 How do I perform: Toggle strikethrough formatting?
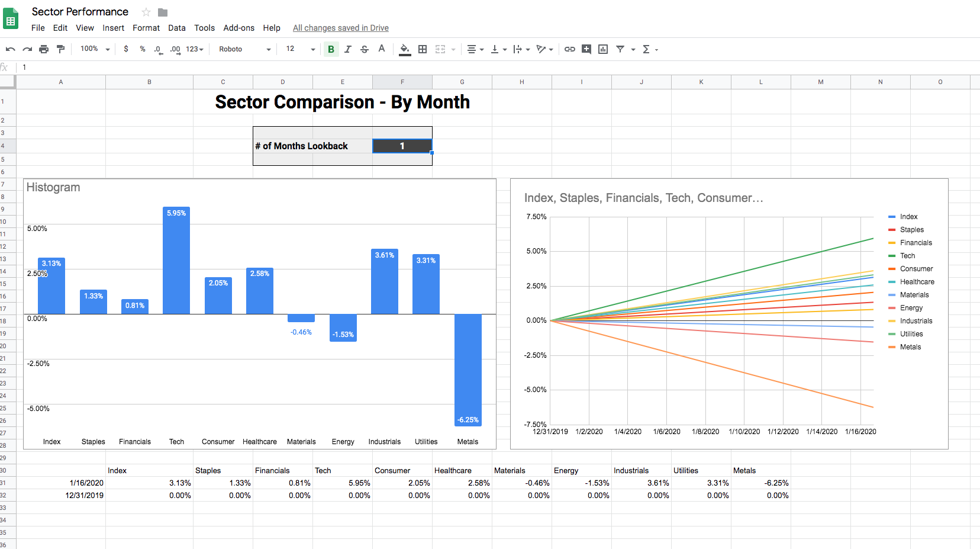[365, 49]
